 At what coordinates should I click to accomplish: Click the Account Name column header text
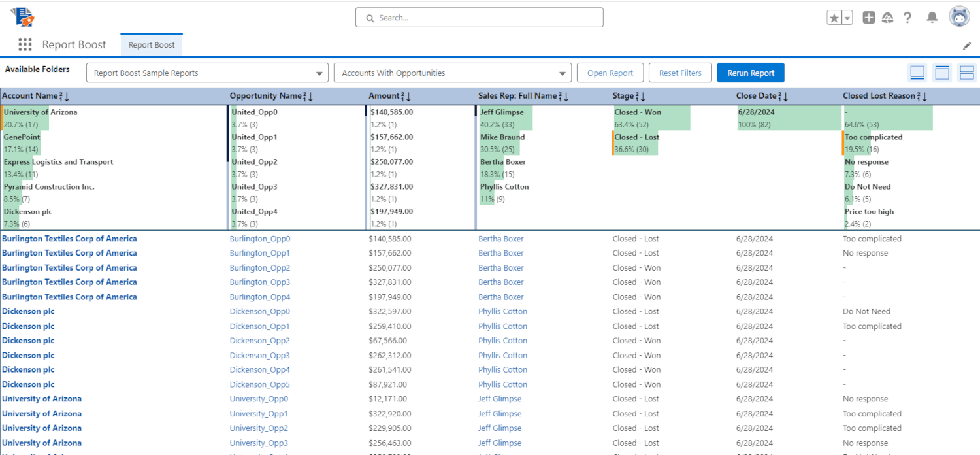coord(30,96)
